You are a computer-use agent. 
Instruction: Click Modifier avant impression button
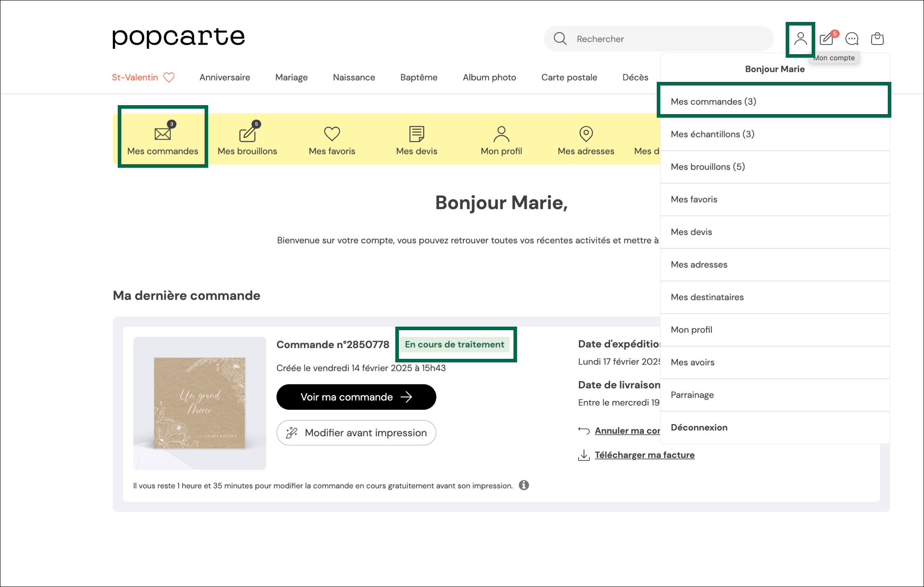[356, 433]
